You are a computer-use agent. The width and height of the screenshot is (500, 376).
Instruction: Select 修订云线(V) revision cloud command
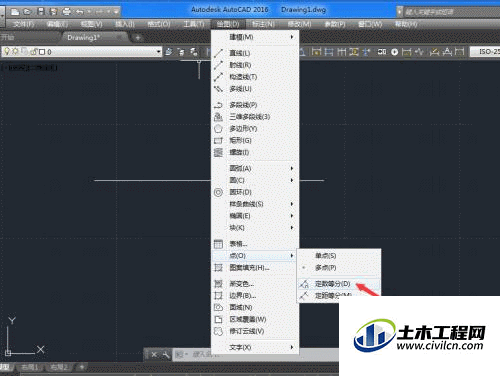[255, 331]
